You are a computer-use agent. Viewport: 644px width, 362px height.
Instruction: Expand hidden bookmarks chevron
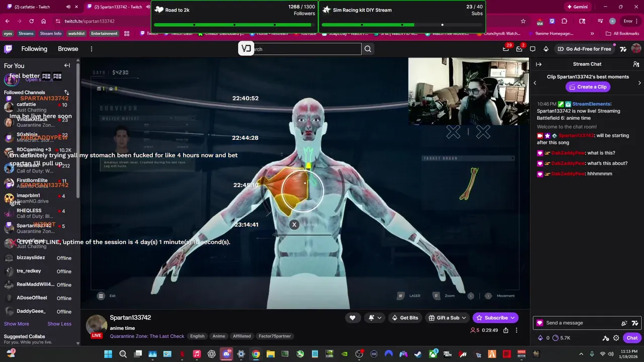(x=592, y=34)
